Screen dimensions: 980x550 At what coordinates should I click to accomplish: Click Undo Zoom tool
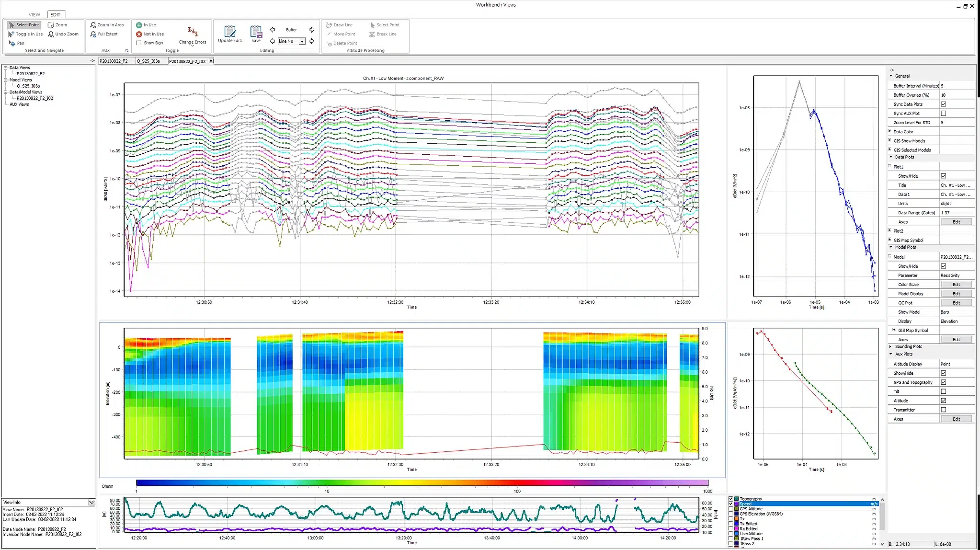pyautogui.click(x=63, y=34)
